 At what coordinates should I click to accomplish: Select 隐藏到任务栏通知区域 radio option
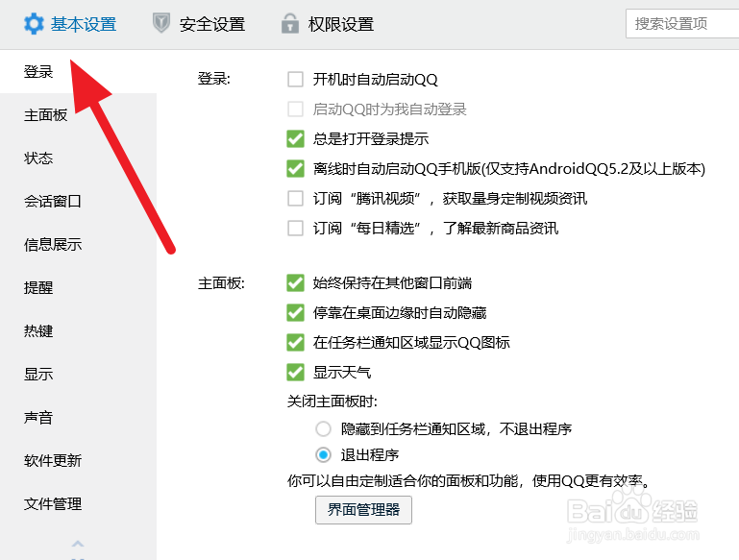[x=323, y=429]
